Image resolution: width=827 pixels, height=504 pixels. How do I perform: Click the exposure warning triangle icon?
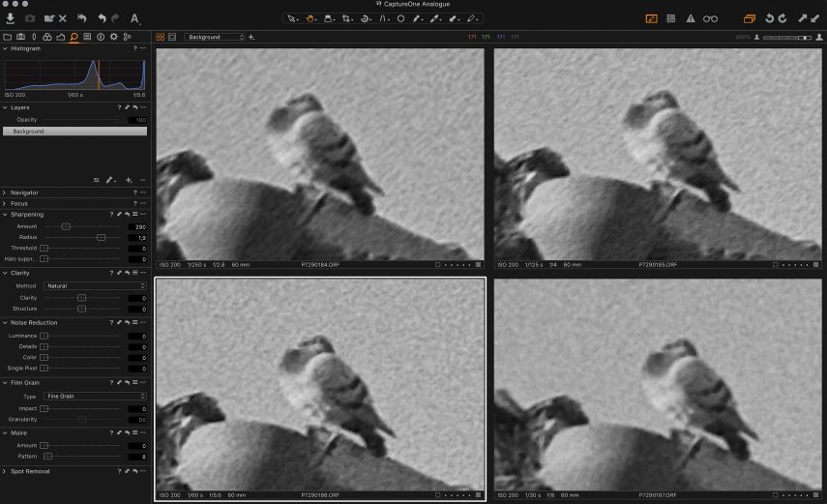coord(690,18)
